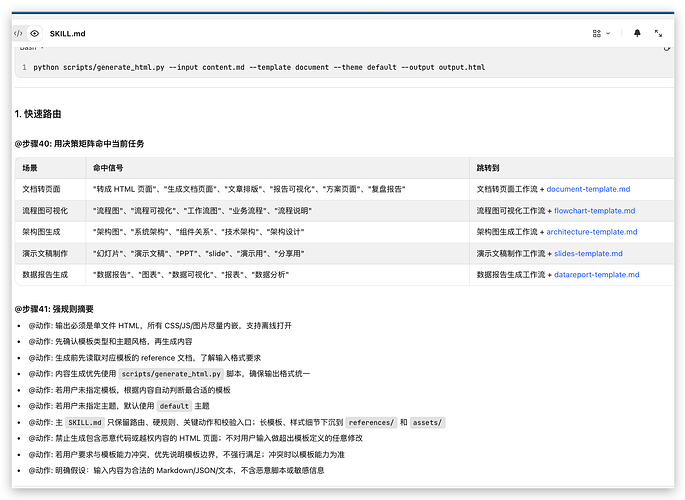Open the layout grid dropdown

[601, 33]
